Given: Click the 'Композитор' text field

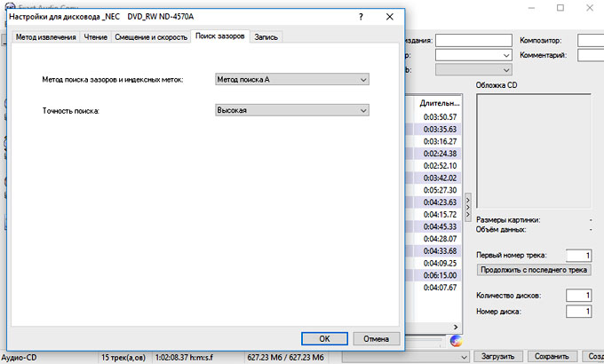Looking at the screenshot, I should click(590, 40).
